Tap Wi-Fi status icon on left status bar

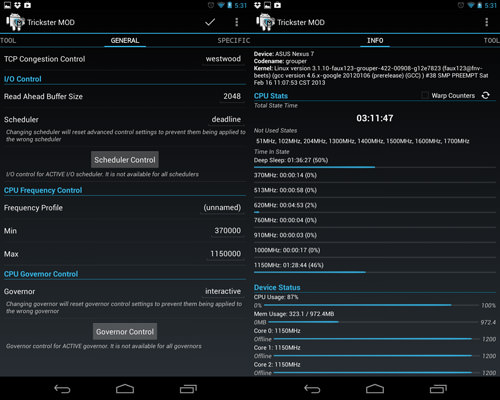221,5
